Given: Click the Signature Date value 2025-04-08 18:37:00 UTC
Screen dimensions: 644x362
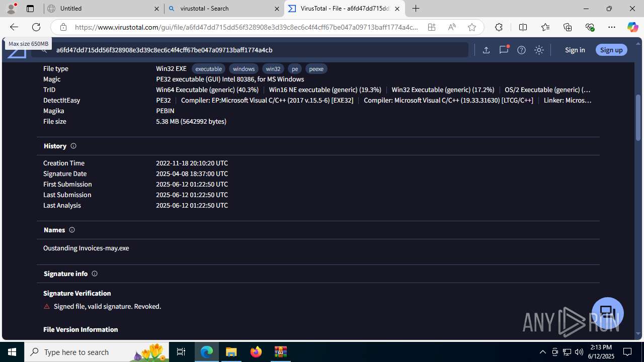Looking at the screenshot, I should point(192,173).
